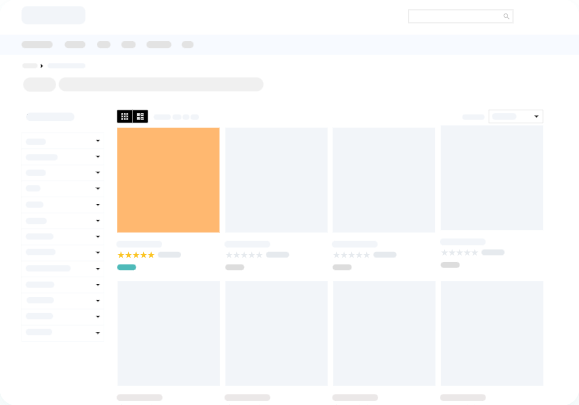This screenshot has width=579, height=405.
Task: Click the teal button under first product
Action: click(127, 267)
